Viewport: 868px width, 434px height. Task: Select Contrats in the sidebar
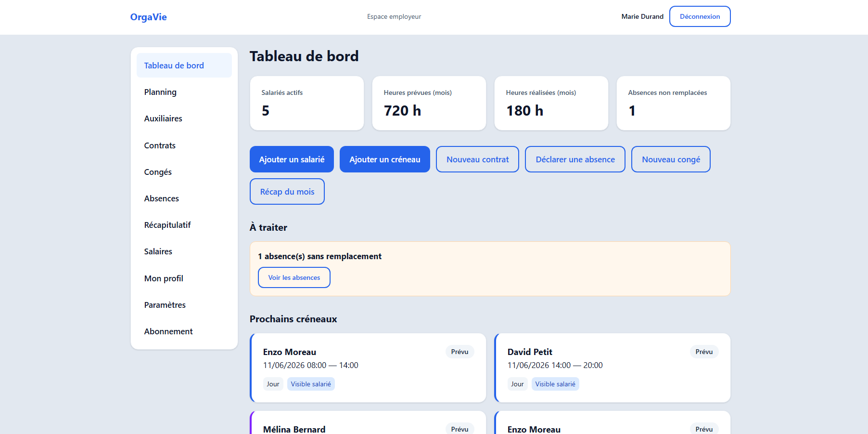click(184, 145)
